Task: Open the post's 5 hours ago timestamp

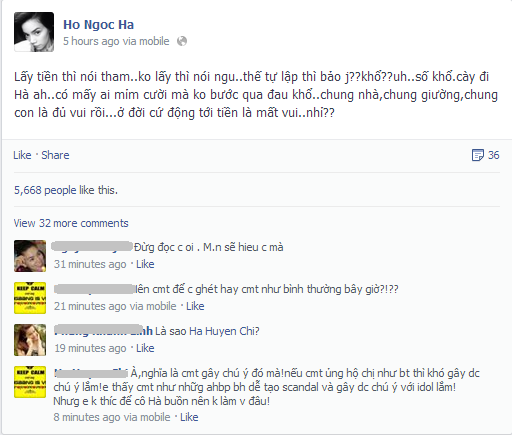Action: [89, 41]
